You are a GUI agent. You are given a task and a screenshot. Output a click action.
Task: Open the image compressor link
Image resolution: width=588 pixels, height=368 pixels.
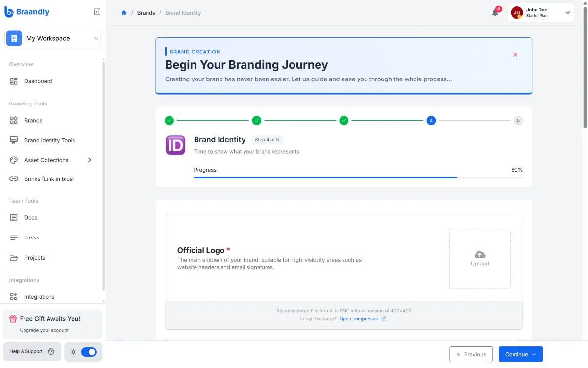click(x=359, y=319)
